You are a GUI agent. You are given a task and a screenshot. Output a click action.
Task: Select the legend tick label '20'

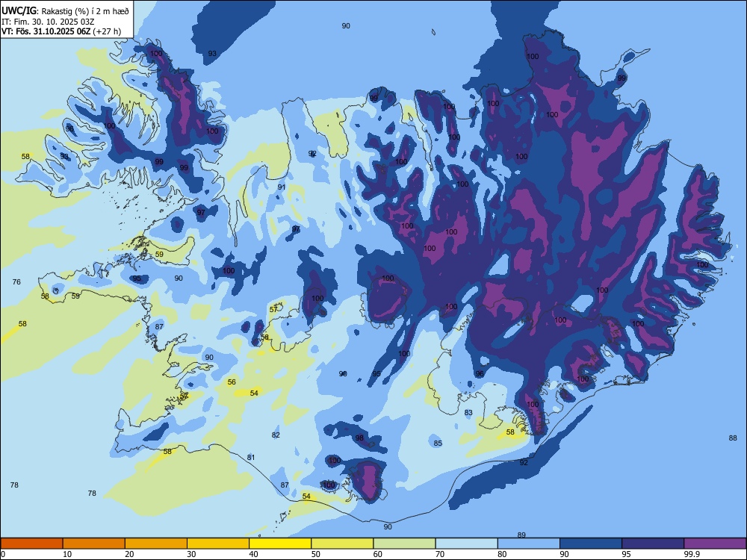129,554
